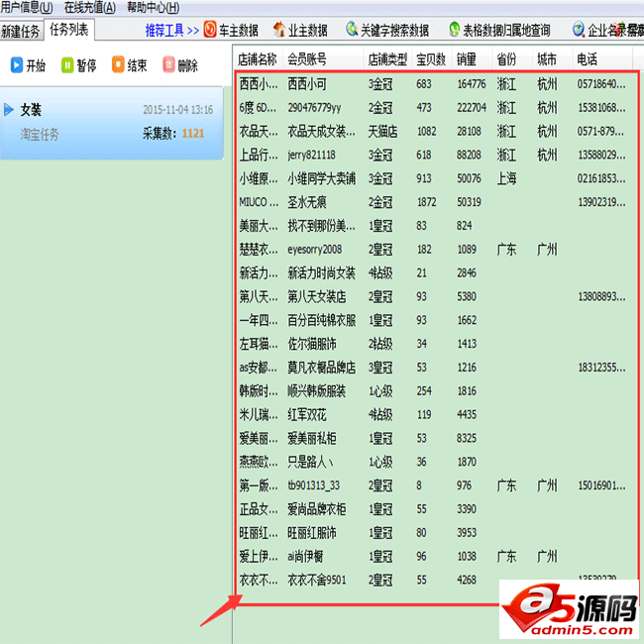The height and width of the screenshot is (644, 644).
Task: Select the row with account tb901313_33
Action: pos(437,485)
